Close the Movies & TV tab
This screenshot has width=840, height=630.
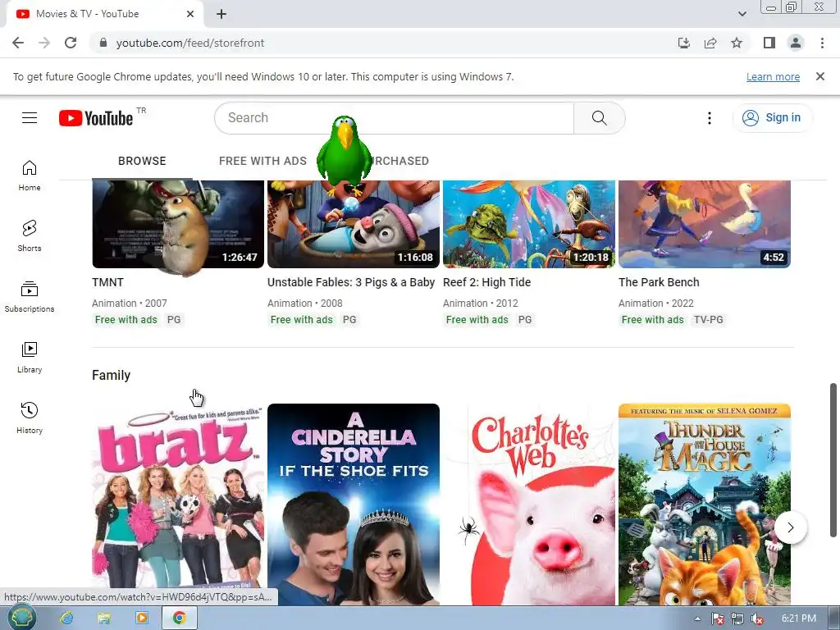pos(190,14)
